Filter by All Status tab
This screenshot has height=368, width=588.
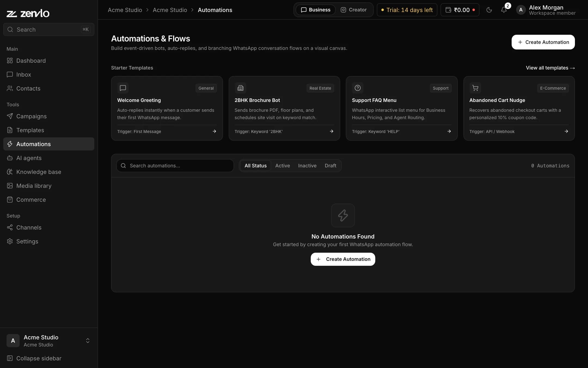click(256, 166)
